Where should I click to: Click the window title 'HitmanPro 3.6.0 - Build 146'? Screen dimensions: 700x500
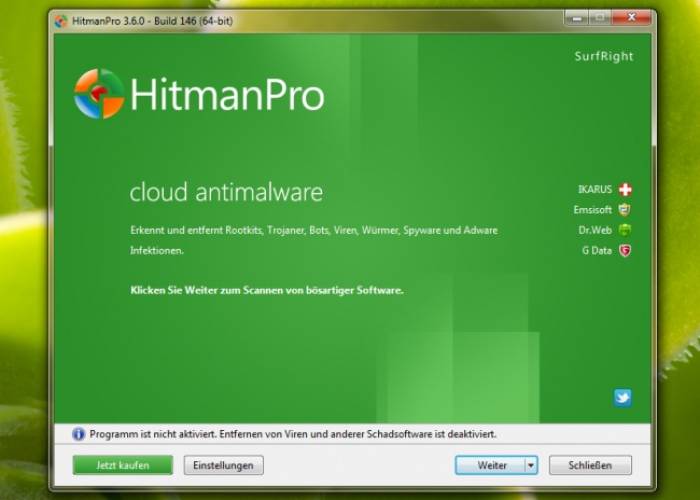point(152,21)
